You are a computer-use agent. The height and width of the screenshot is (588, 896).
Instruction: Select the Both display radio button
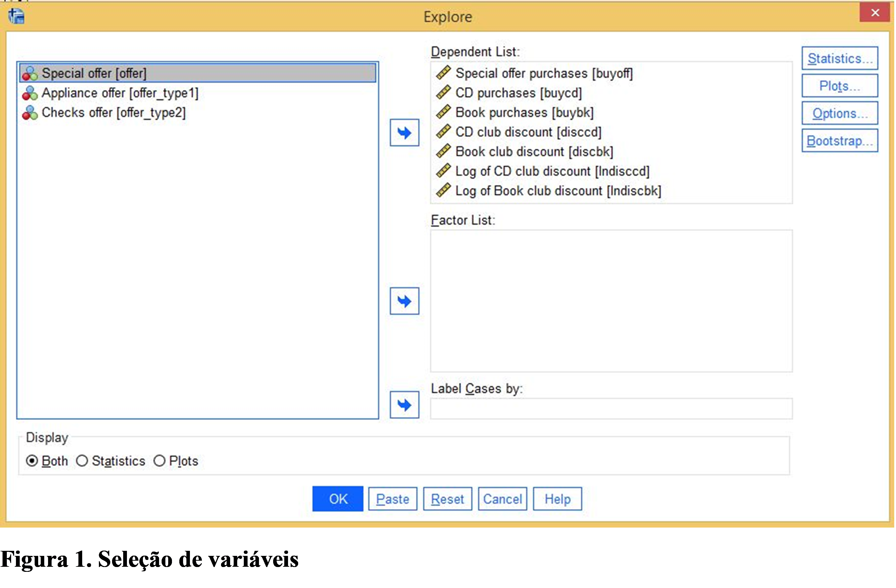[x=32, y=461]
